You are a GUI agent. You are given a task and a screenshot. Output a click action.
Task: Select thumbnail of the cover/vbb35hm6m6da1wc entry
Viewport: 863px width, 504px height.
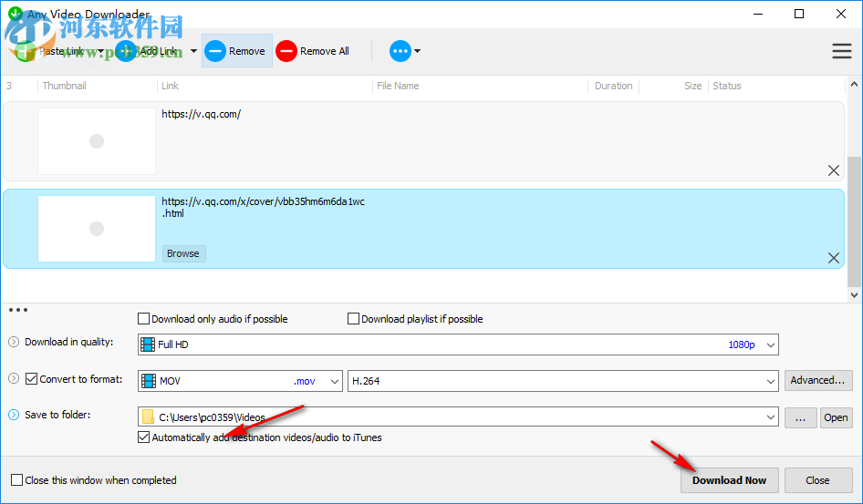tap(97, 229)
